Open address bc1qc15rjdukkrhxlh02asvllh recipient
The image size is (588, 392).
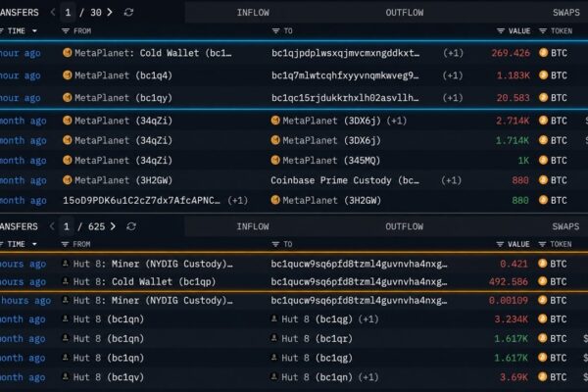pyautogui.click(x=345, y=98)
